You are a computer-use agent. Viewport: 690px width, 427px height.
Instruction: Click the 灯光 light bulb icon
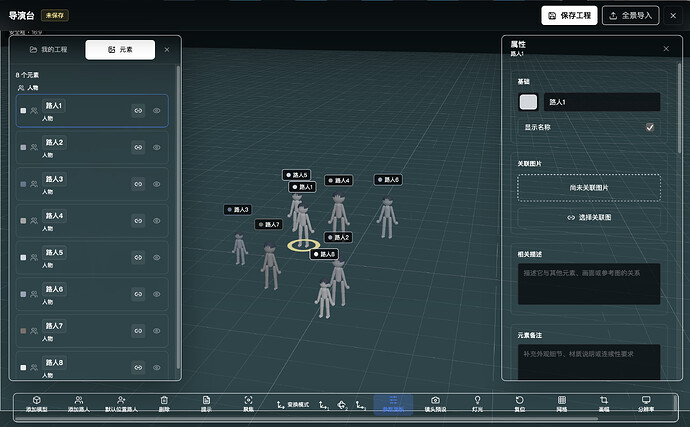tap(477, 400)
